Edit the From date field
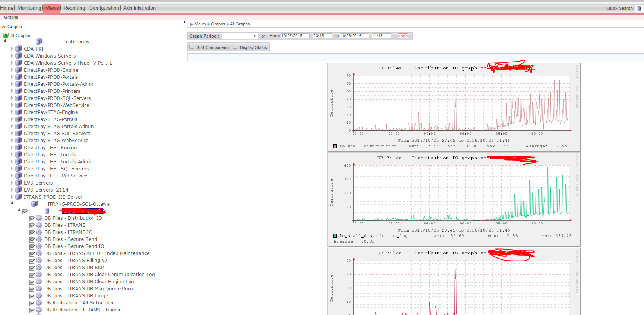Image resolution: width=644 pixels, height=315 pixels. (295, 36)
